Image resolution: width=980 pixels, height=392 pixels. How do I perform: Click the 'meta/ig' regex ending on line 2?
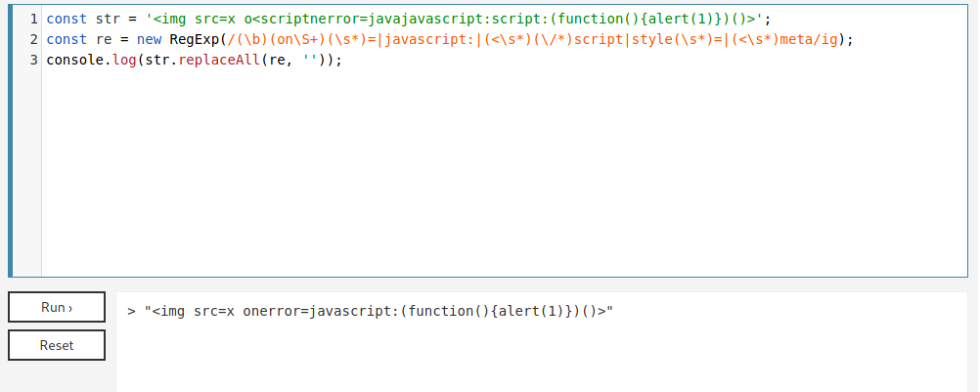pos(809,39)
